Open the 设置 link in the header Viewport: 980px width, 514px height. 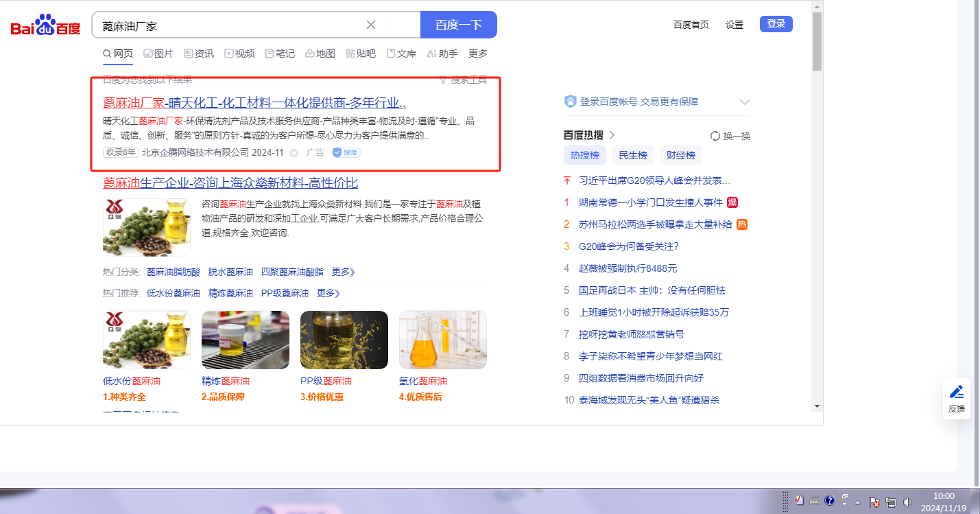click(x=734, y=25)
